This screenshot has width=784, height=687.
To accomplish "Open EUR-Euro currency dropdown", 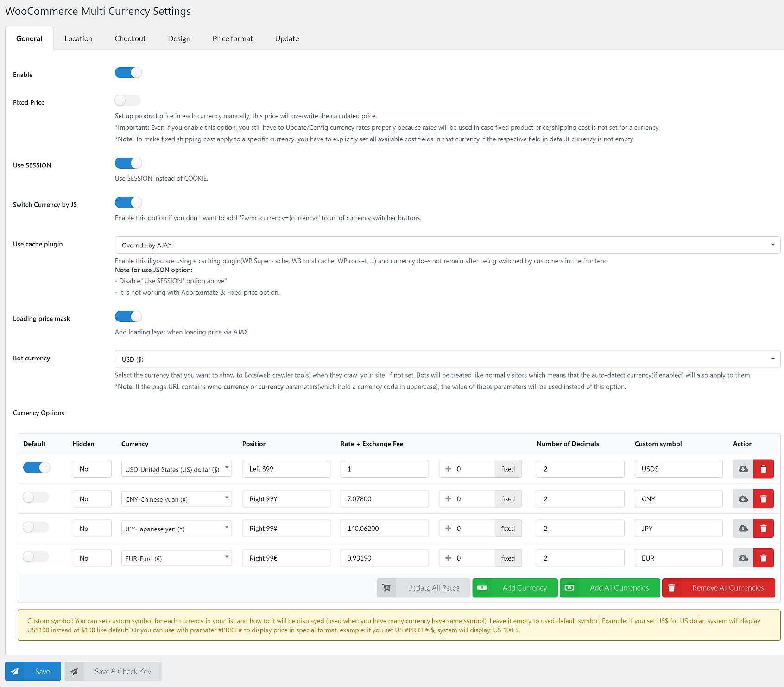I will click(x=177, y=558).
